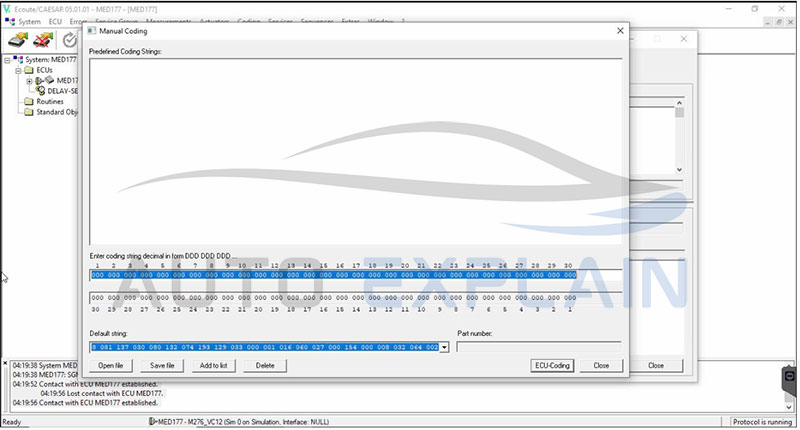Click the connect to ECU toolbar icon
Screen dimensions: 800x430
pos(18,40)
